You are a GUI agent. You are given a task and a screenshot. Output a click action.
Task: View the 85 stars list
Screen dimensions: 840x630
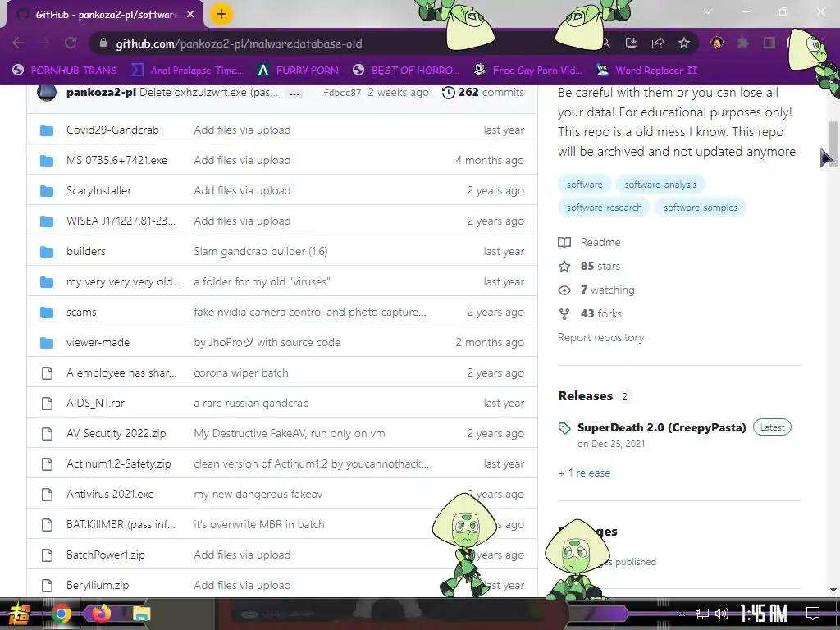(x=589, y=267)
